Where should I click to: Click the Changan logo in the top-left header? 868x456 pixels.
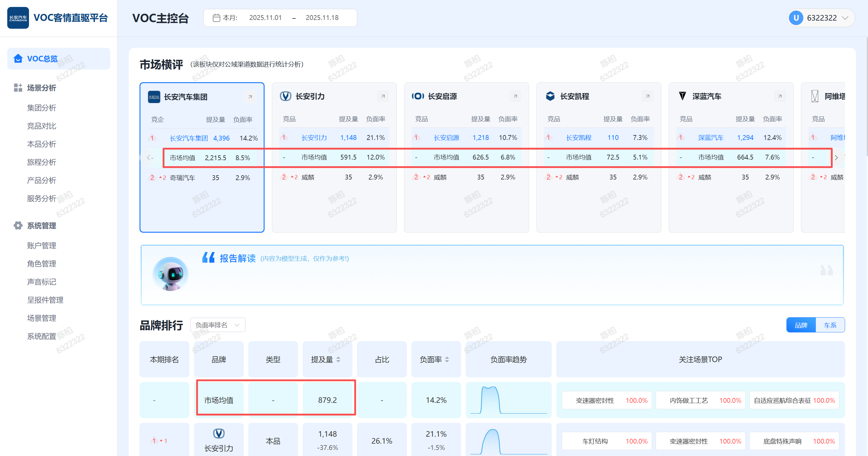point(18,18)
